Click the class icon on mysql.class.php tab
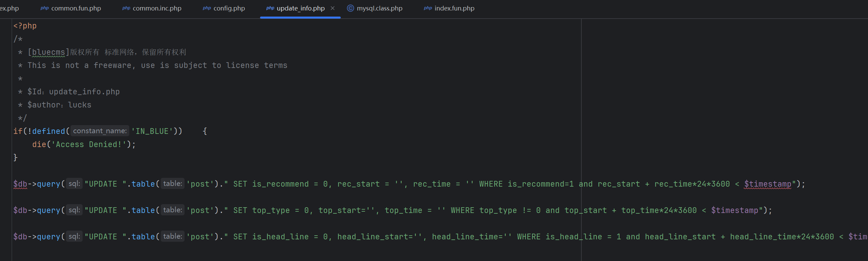868x261 pixels. coord(351,8)
